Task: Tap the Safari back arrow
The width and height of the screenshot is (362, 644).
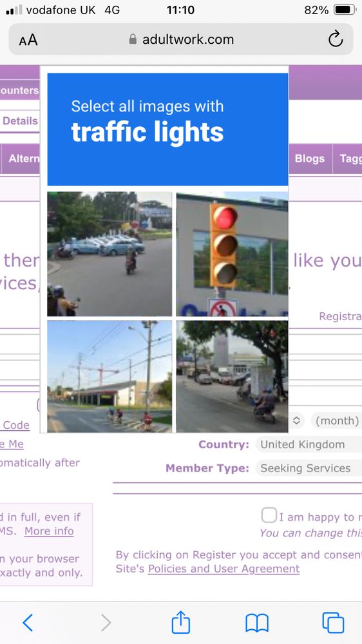Action: coord(28,623)
